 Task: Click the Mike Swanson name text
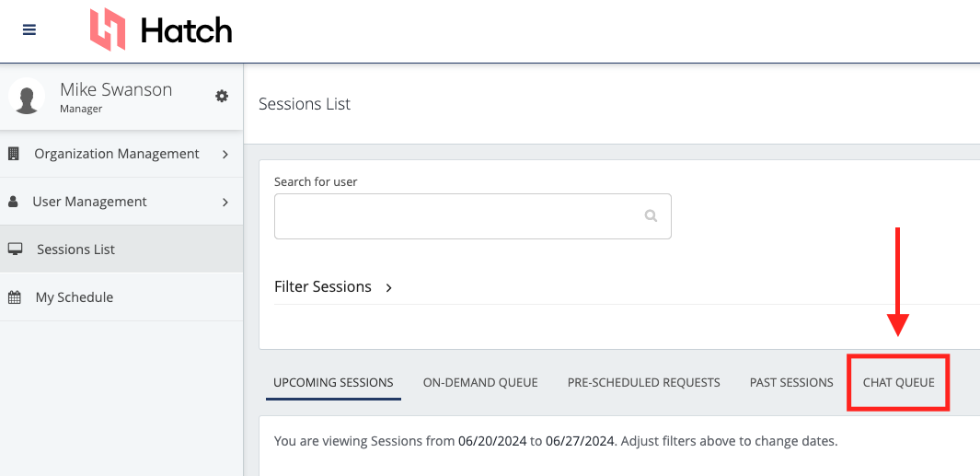(116, 89)
